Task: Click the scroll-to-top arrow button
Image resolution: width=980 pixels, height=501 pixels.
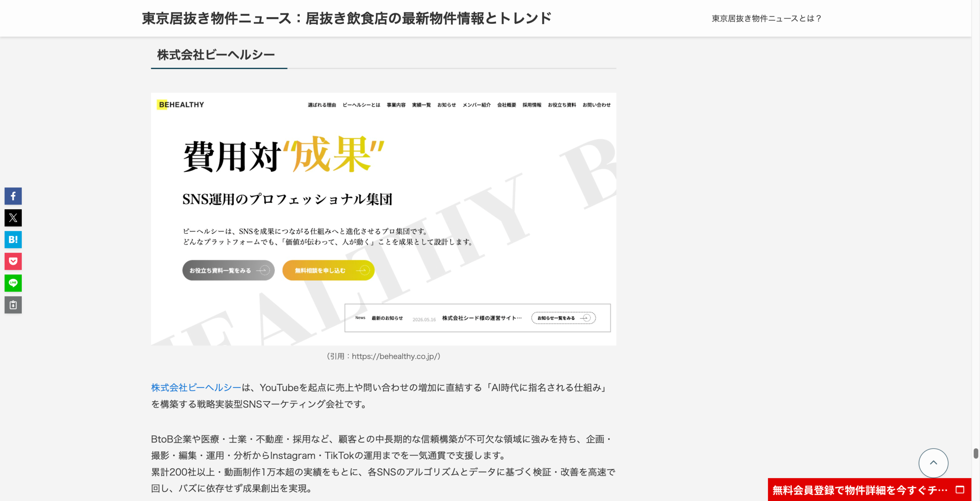Action: 933,463
